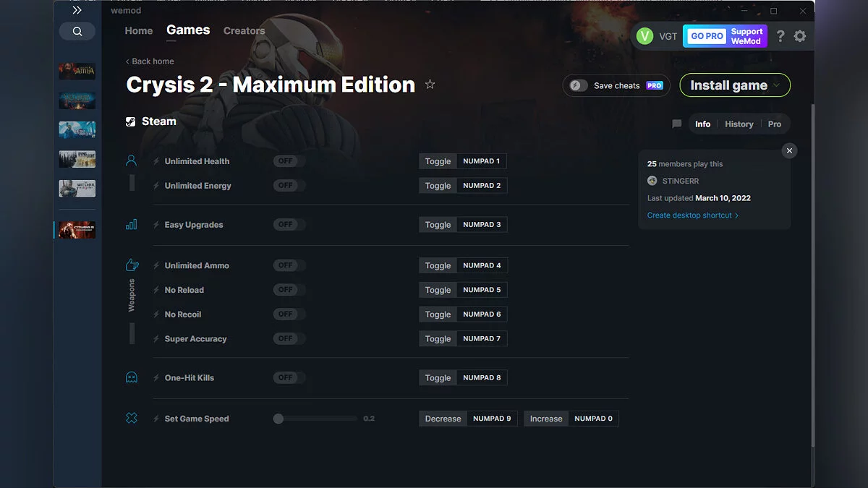Click the GO PRO button
This screenshot has width=868, height=488.
[706, 36]
